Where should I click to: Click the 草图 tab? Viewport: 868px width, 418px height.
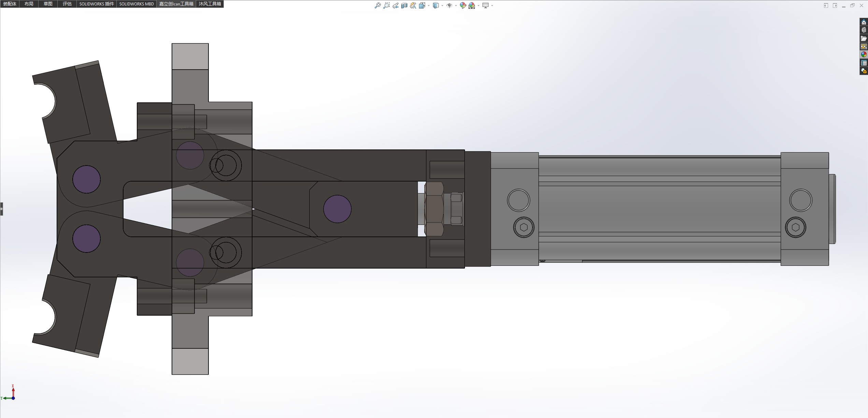pos(48,4)
